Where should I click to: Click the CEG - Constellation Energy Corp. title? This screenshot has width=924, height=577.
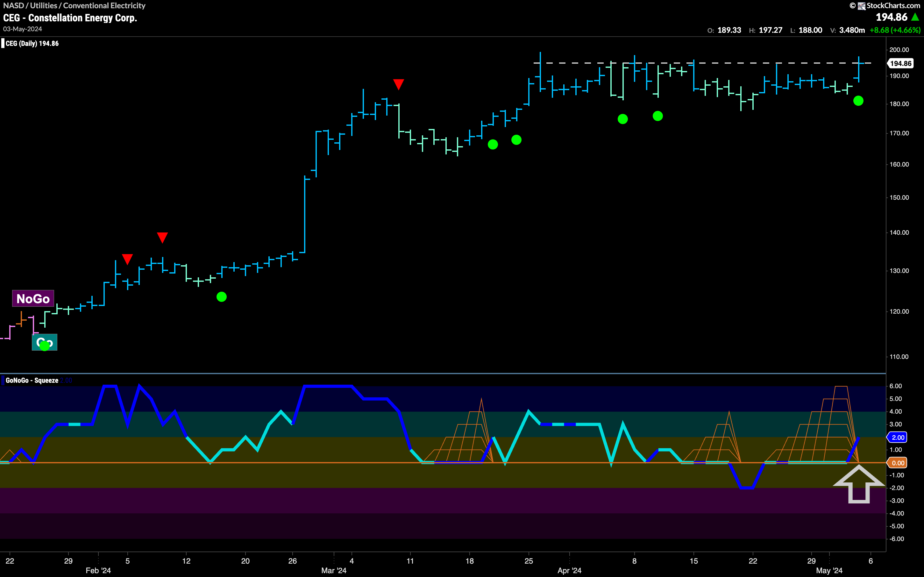click(70, 18)
